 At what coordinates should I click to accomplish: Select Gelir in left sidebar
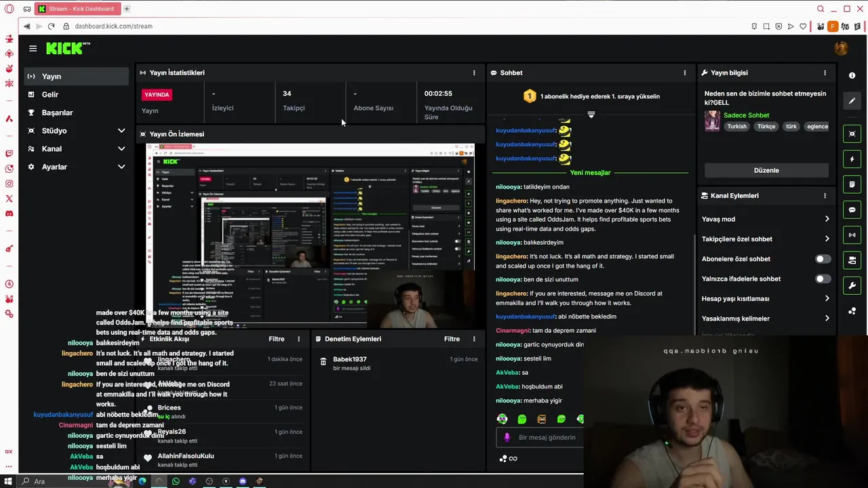pyautogui.click(x=77, y=95)
